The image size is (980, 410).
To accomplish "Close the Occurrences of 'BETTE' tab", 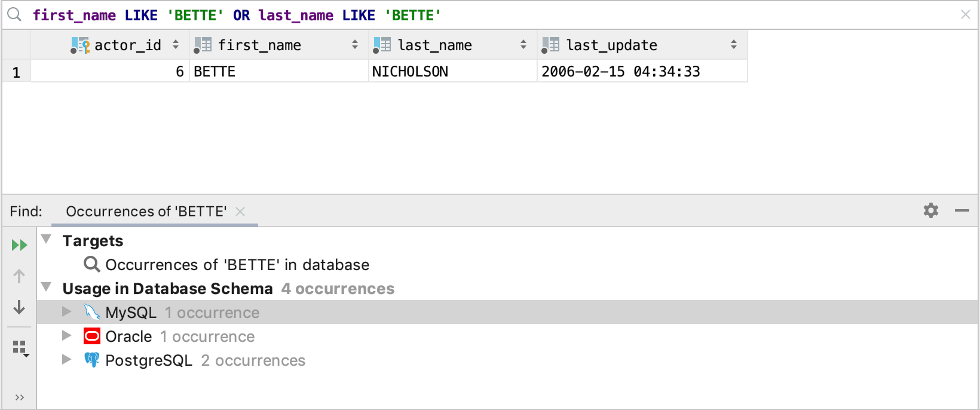I will tap(240, 212).
